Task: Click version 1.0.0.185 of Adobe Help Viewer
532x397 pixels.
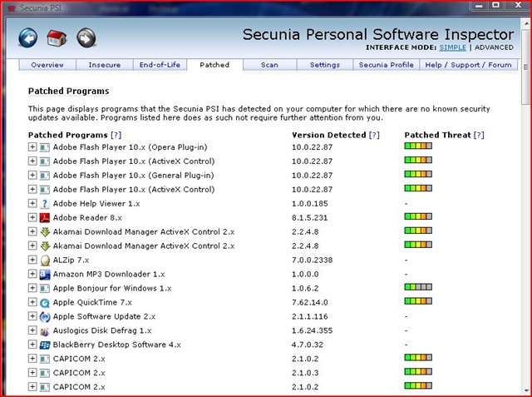Action: point(310,204)
